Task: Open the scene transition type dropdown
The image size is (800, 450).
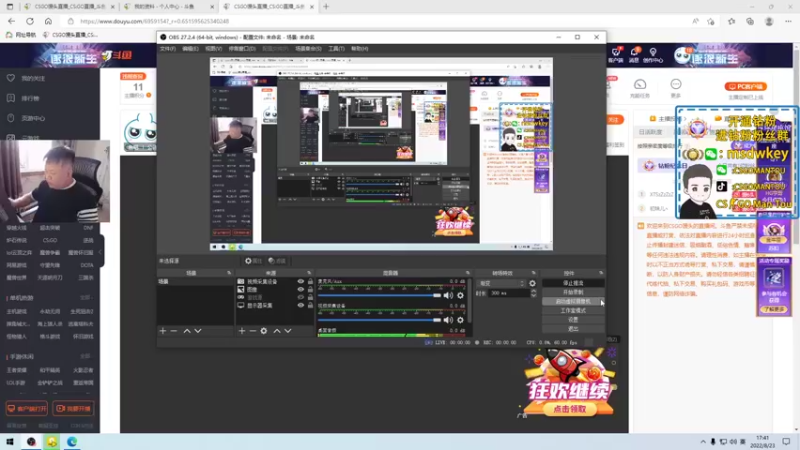Action: tap(501, 283)
